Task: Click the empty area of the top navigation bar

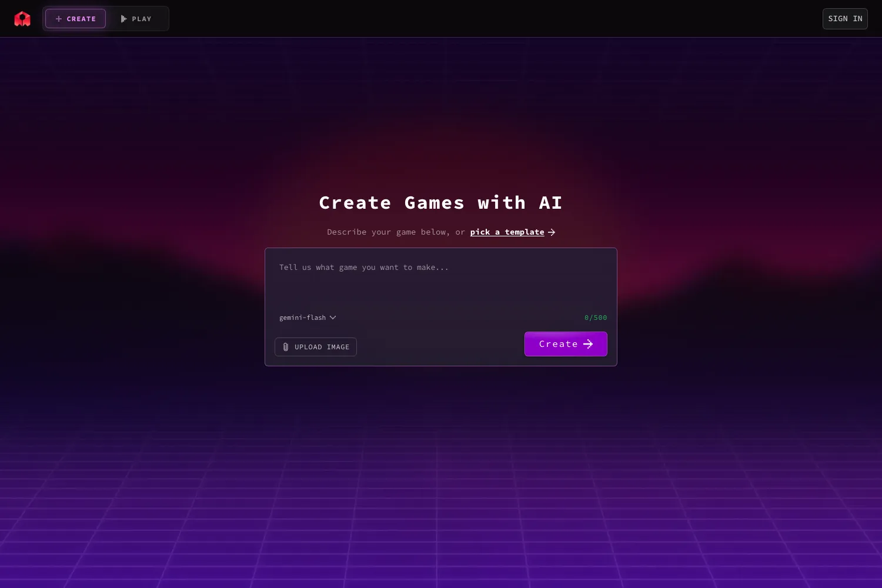Action: (494, 19)
